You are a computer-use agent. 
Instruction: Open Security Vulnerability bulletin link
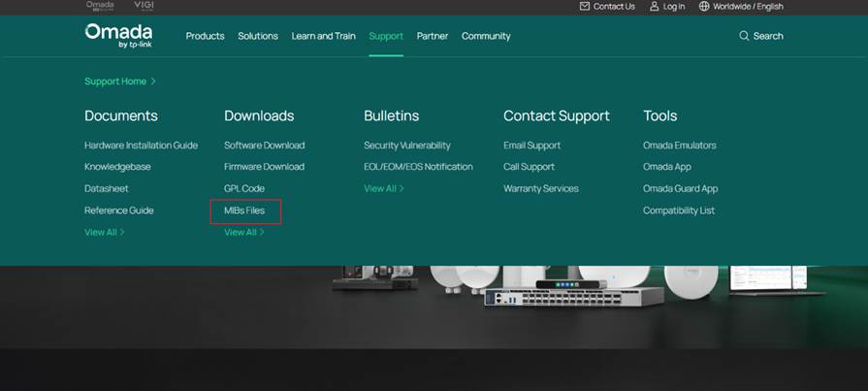(406, 146)
